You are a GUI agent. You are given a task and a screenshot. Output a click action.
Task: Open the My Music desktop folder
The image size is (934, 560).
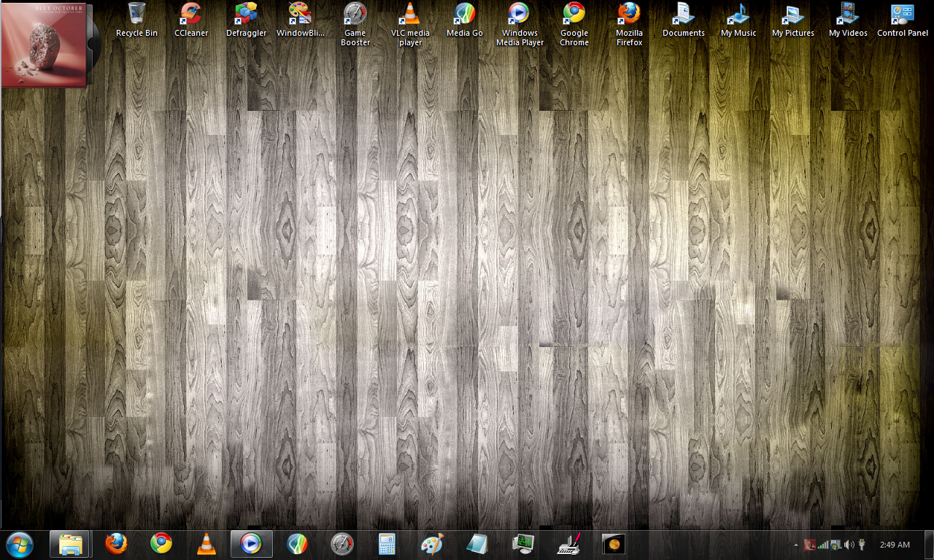click(x=738, y=20)
